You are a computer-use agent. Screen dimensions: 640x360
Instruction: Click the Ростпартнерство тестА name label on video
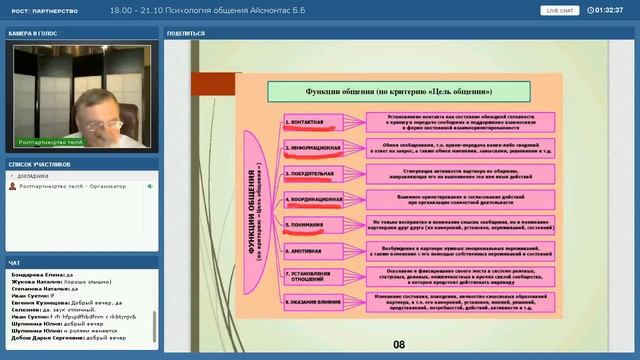click(x=51, y=142)
